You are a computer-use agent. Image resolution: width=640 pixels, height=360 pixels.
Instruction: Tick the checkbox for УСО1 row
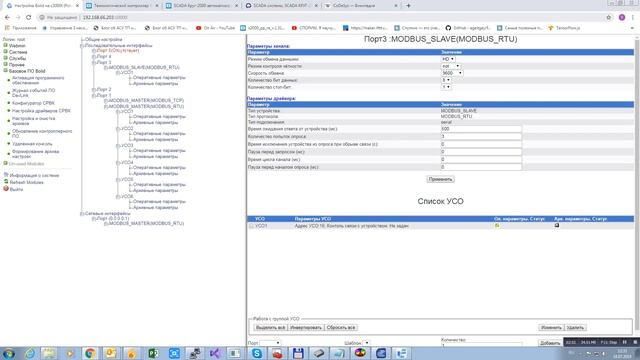click(x=251, y=226)
